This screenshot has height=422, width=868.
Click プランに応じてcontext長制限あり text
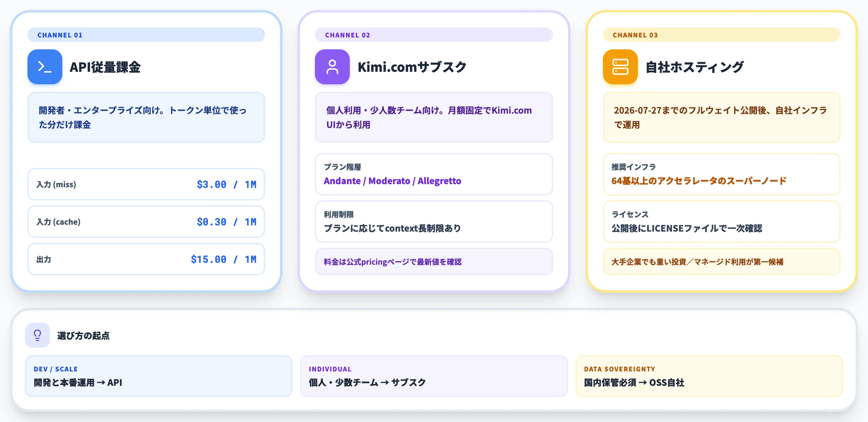(x=393, y=228)
